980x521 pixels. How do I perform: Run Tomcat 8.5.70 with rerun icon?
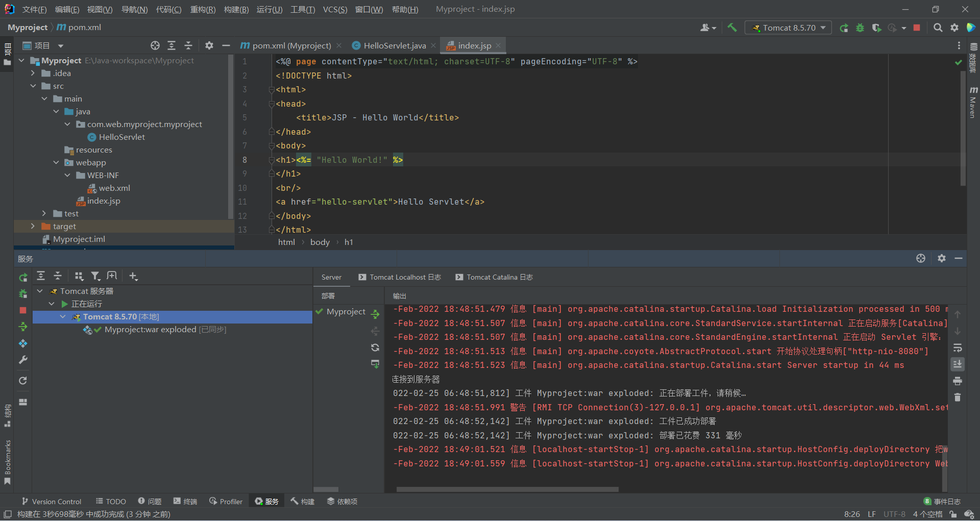tap(844, 28)
